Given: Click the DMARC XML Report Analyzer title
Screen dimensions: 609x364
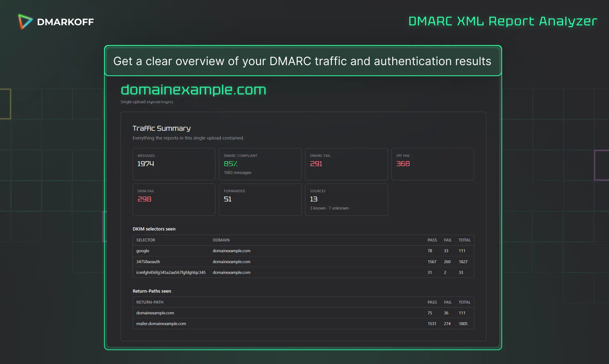Looking at the screenshot, I should click(x=503, y=21).
